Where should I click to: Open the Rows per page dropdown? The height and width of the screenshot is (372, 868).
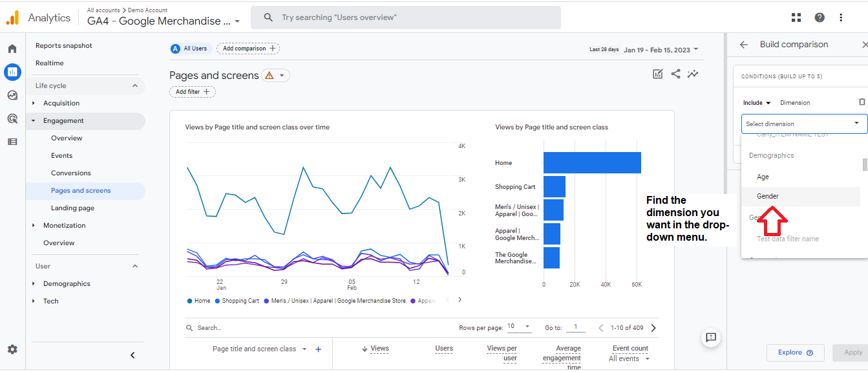click(x=519, y=326)
